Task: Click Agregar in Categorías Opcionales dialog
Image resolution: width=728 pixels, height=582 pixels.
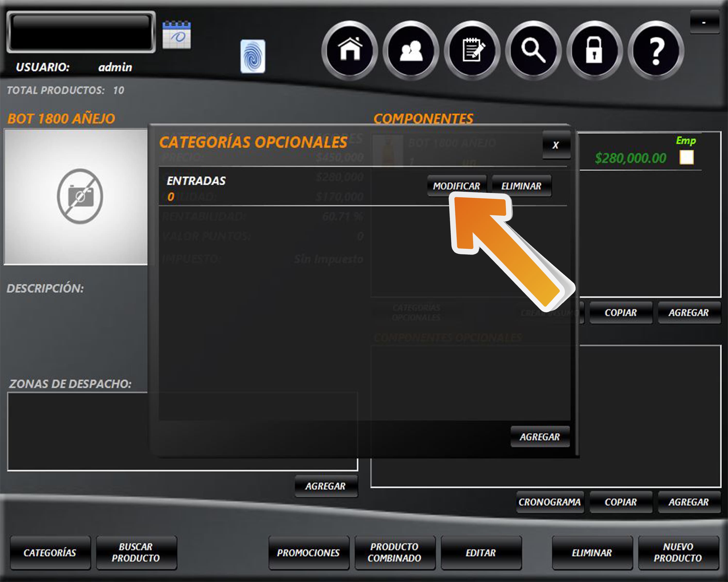Action: pyautogui.click(x=540, y=437)
